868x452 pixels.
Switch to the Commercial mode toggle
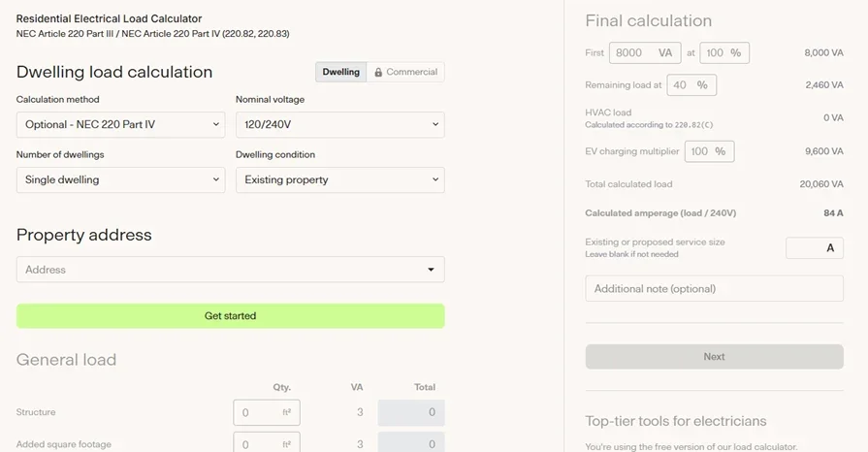[x=405, y=72]
